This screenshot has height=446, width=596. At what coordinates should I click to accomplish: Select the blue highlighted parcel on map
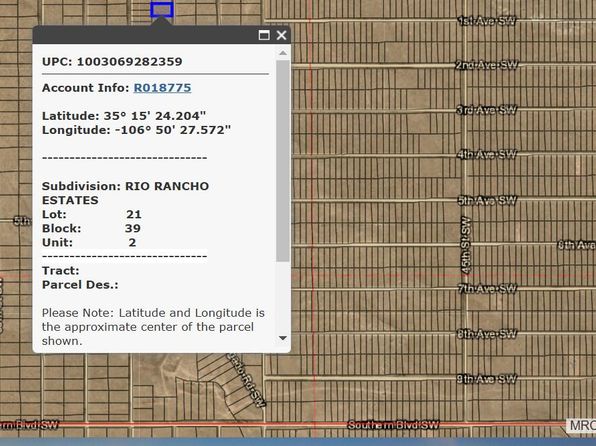click(x=162, y=10)
